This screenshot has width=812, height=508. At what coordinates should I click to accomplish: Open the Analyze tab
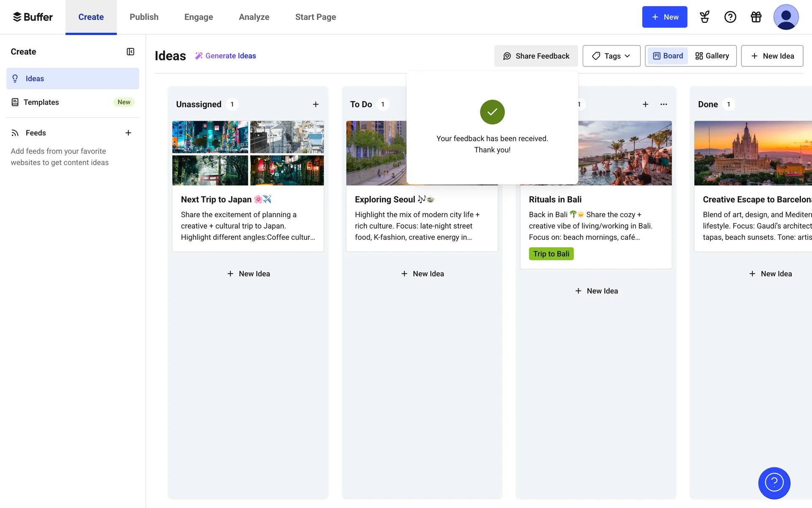[x=254, y=17]
